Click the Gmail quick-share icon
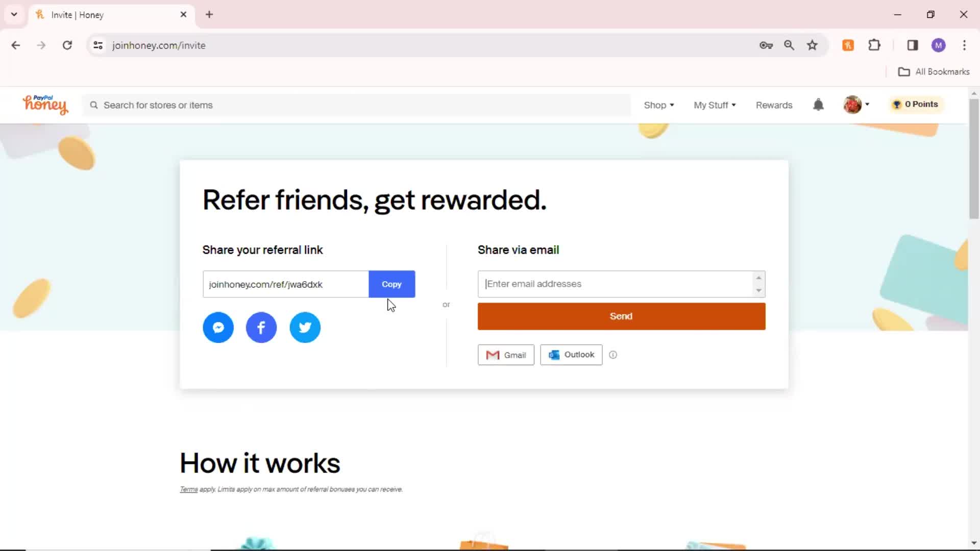 tap(505, 355)
